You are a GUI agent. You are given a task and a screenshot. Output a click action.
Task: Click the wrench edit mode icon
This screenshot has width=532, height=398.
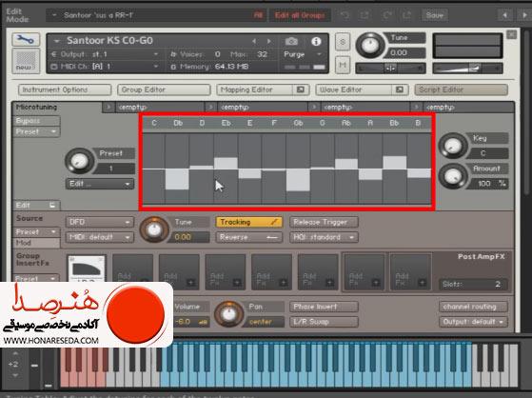coord(26,40)
